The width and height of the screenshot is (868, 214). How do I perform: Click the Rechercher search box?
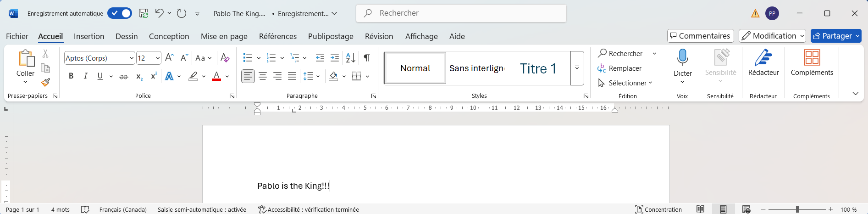[x=461, y=13]
